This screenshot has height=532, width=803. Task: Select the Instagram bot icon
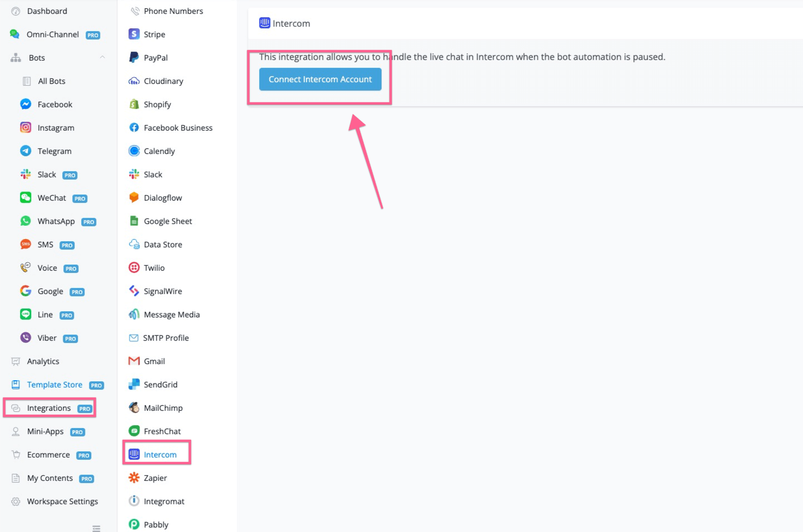tap(26, 127)
